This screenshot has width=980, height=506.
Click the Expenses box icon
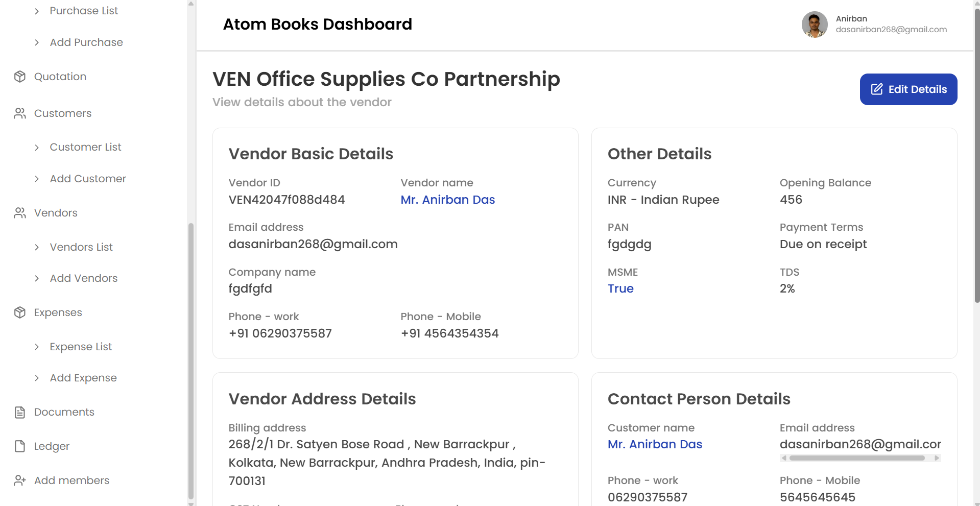pos(20,312)
